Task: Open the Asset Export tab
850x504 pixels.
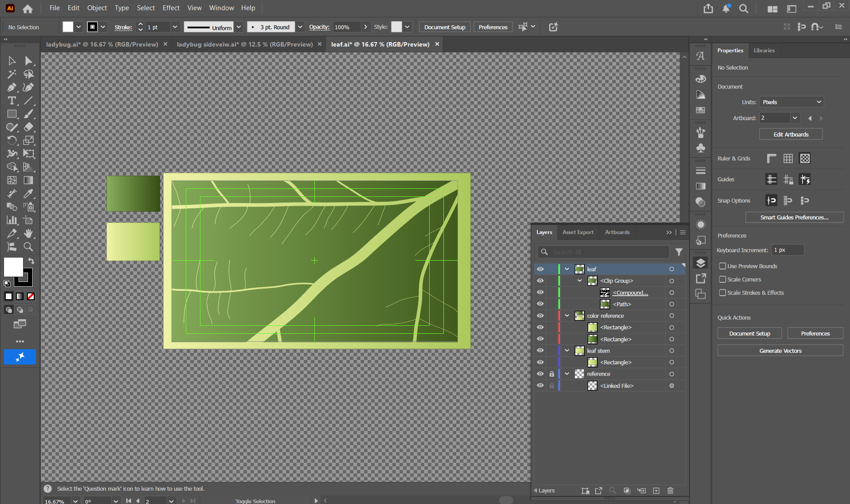Action: [x=578, y=232]
